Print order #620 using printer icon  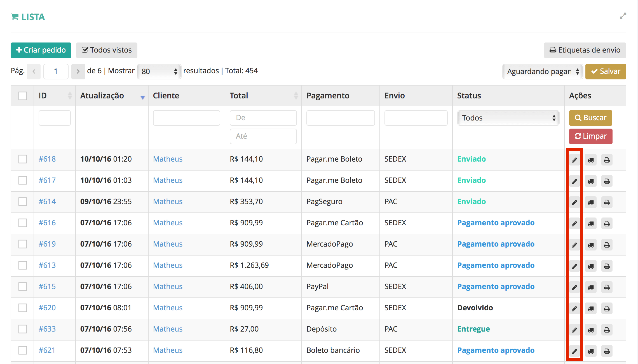click(607, 309)
